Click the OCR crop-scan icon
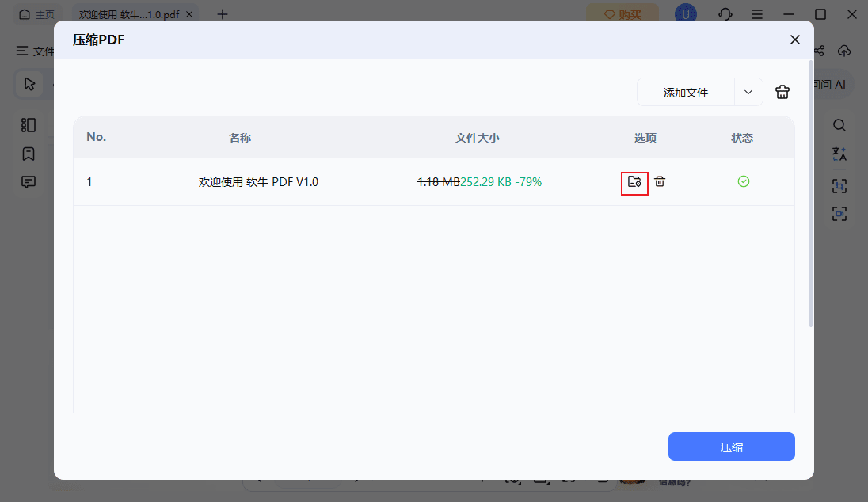Screen dimensions: 868x502 [x=839, y=186]
